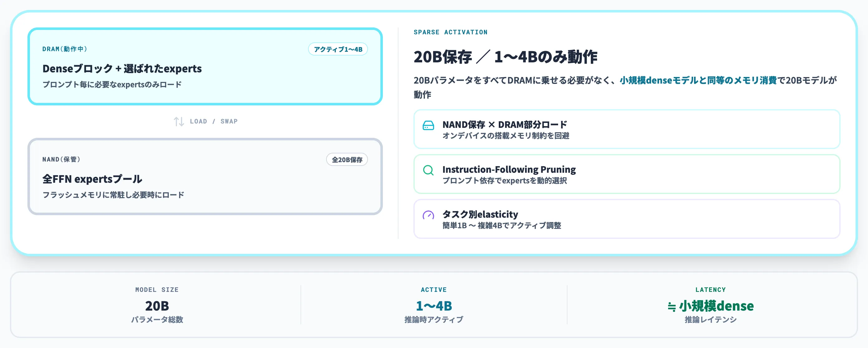Click the アクティブ1〜4B badge
The width and height of the screenshot is (868, 348).
[x=338, y=49]
